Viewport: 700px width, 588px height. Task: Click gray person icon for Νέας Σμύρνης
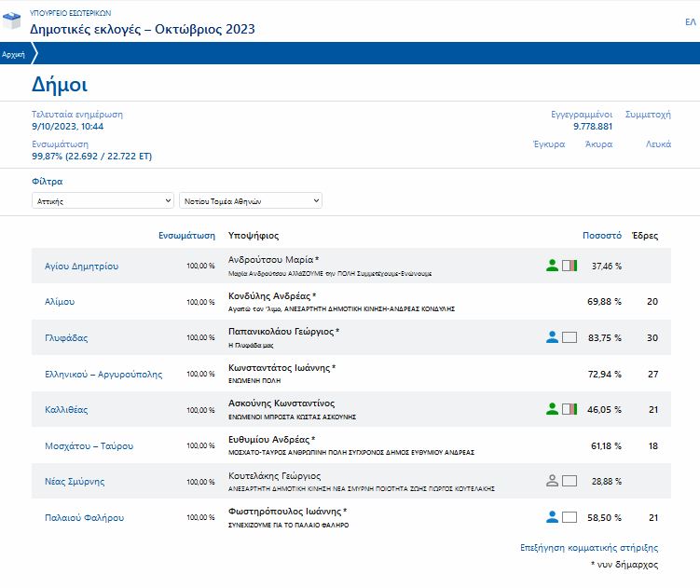tap(552, 481)
